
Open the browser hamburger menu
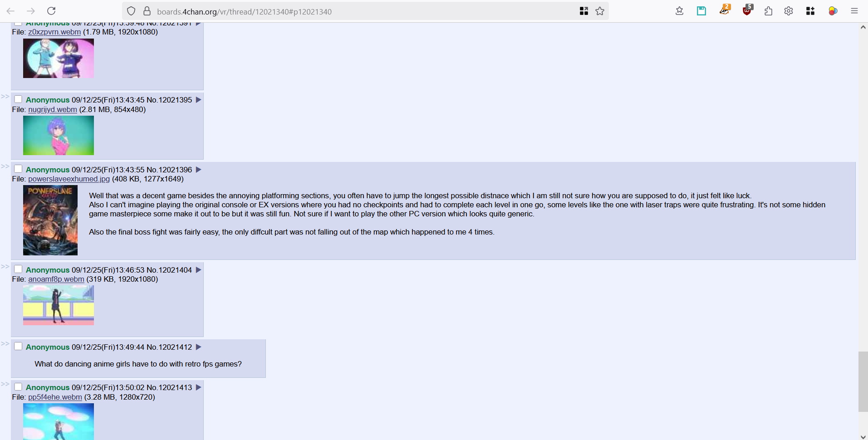[854, 11]
